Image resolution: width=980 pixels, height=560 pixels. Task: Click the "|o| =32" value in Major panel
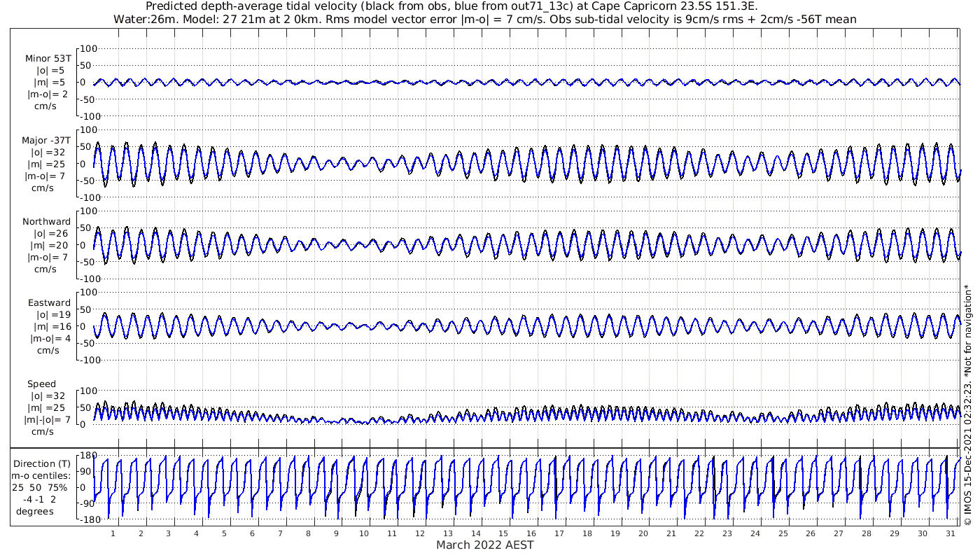[x=48, y=153]
